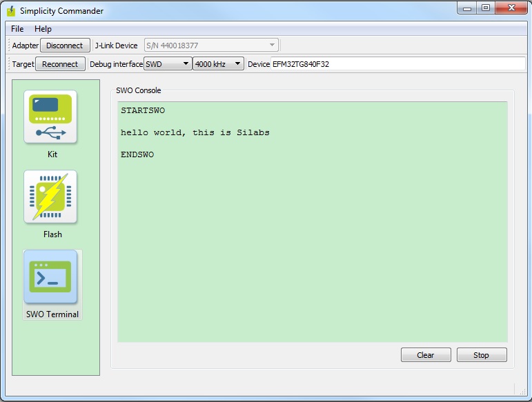Open the Kit view icon

click(50, 117)
